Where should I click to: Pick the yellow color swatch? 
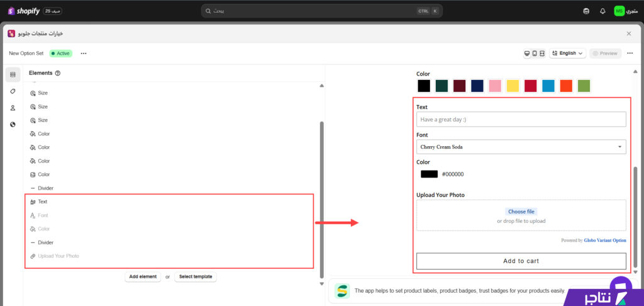513,86
